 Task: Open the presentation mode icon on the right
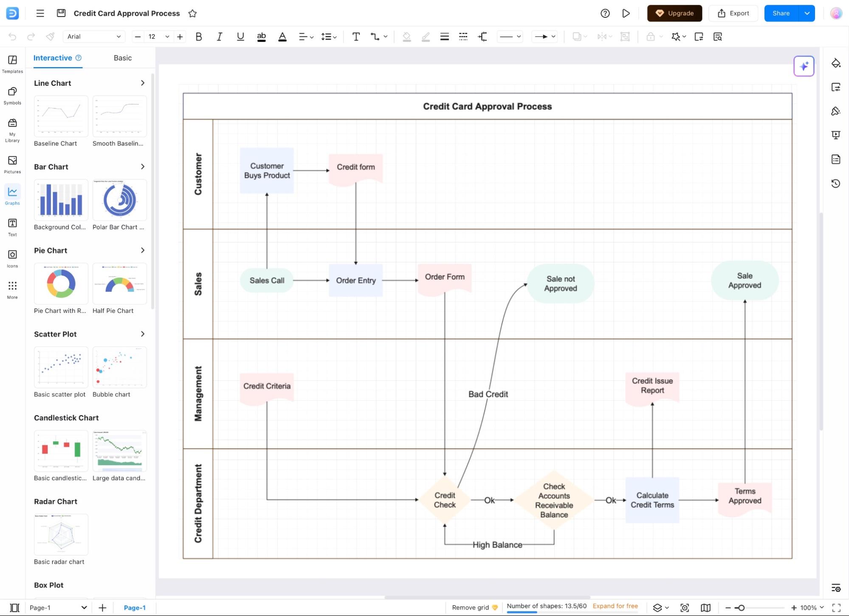click(835, 135)
